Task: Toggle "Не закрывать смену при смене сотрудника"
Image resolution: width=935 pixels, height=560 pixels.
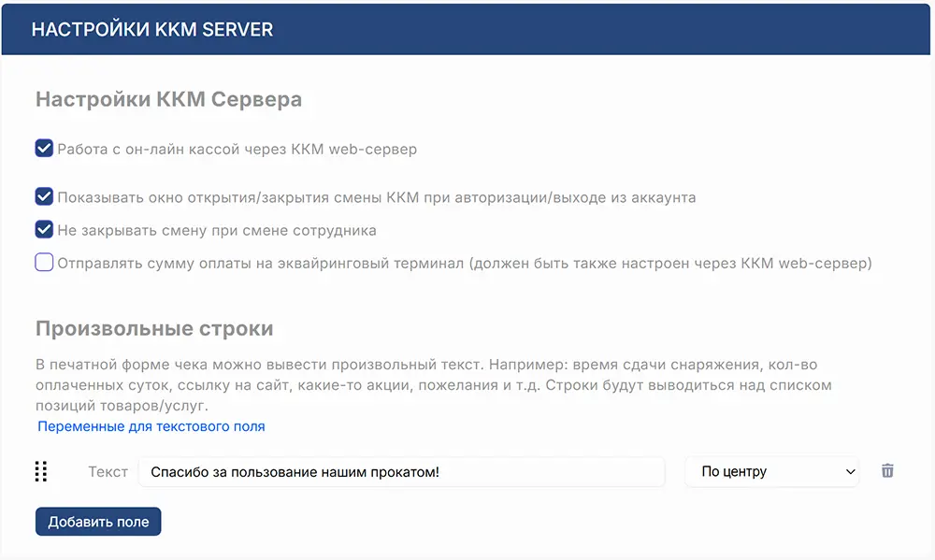Action: coord(44,230)
